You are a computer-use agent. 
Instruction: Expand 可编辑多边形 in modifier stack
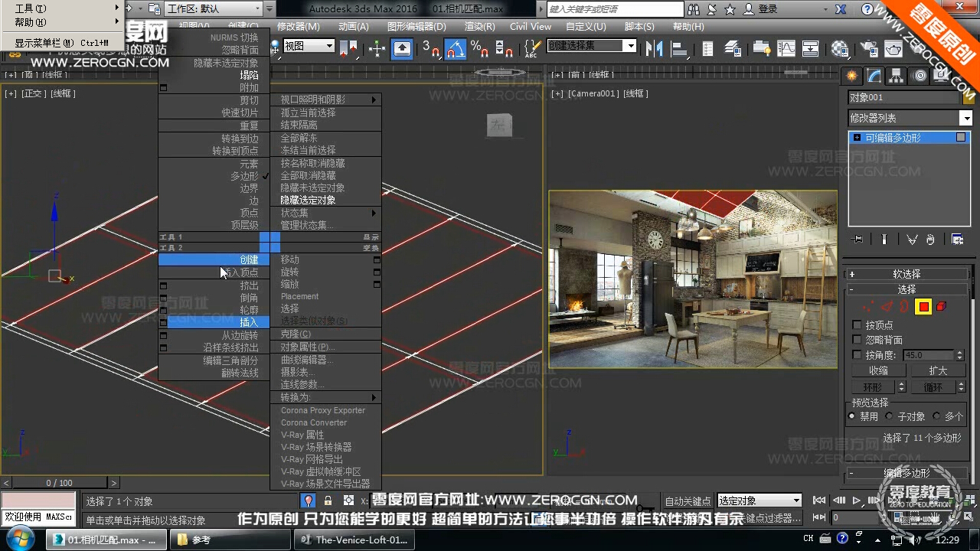857,138
